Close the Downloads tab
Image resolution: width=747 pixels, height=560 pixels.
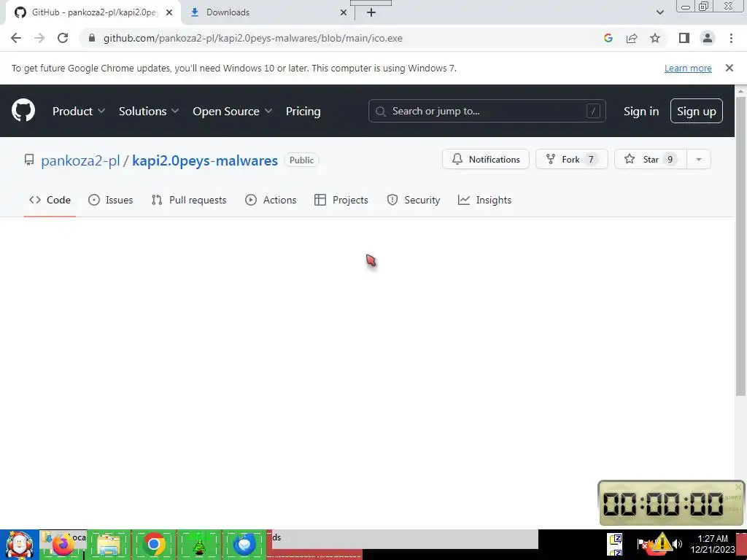(343, 12)
